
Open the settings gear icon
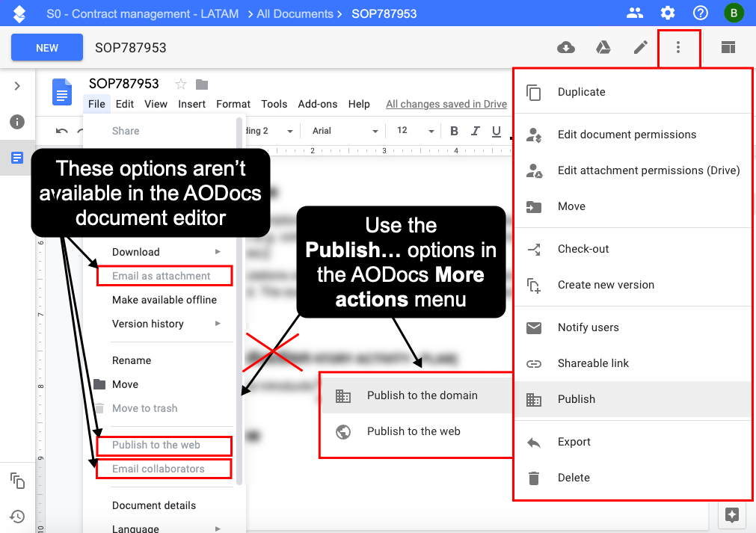[668, 13]
